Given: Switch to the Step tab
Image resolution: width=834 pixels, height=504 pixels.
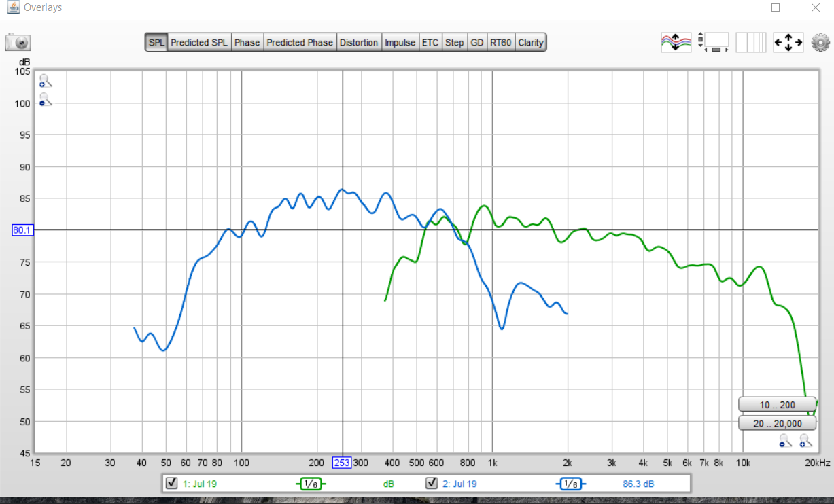Looking at the screenshot, I should click(455, 42).
